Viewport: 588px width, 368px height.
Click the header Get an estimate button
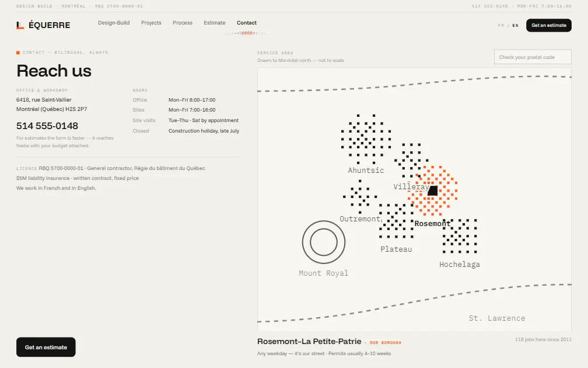point(548,25)
